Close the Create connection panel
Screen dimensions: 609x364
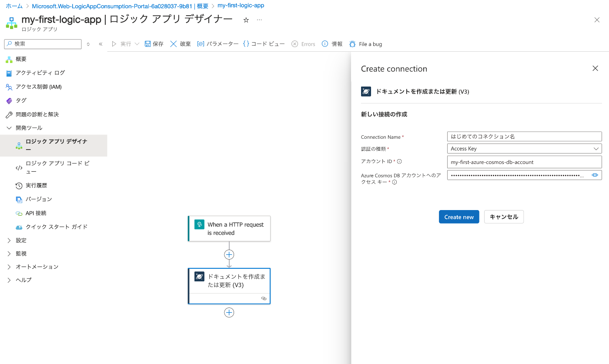(x=596, y=68)
